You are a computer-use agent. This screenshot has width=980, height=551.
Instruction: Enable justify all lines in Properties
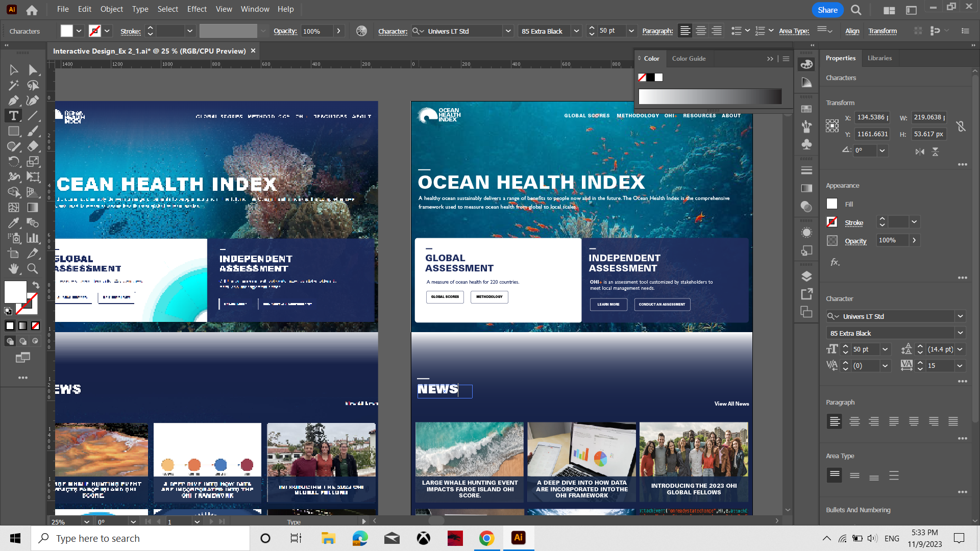[x=953, y=421]
